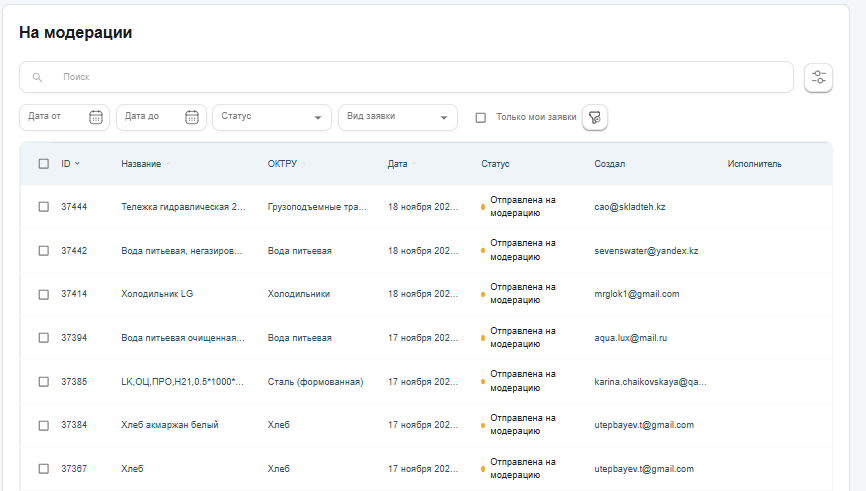This screenshot has height=491, width=866.
Task: Tick the select-all checkbox in table header
Action: pos(43,164)
